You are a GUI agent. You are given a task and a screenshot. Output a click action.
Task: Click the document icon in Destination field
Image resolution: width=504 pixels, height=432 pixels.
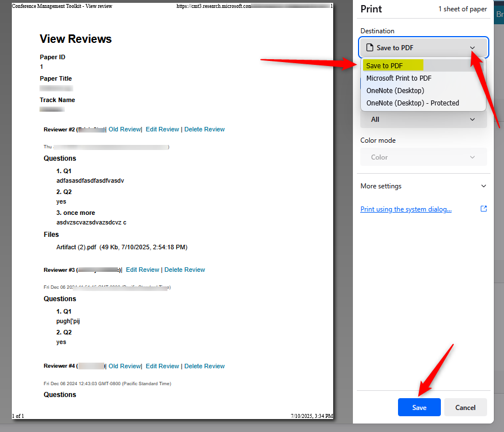[x=370, y=48]
